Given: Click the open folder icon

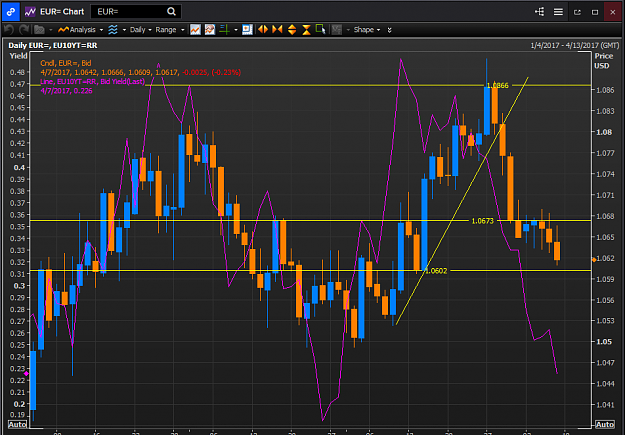Looking at the screenshot, I should (39, 30).
